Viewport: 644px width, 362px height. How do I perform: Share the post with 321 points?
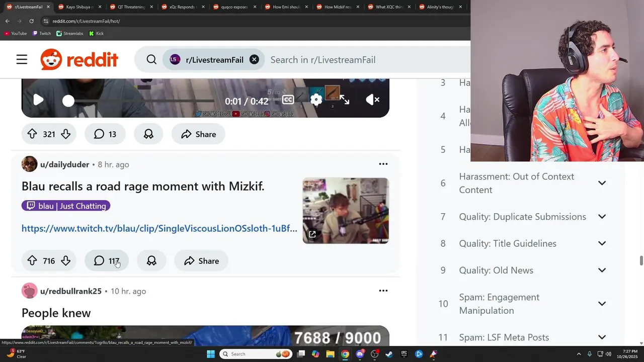coord(198,134)
